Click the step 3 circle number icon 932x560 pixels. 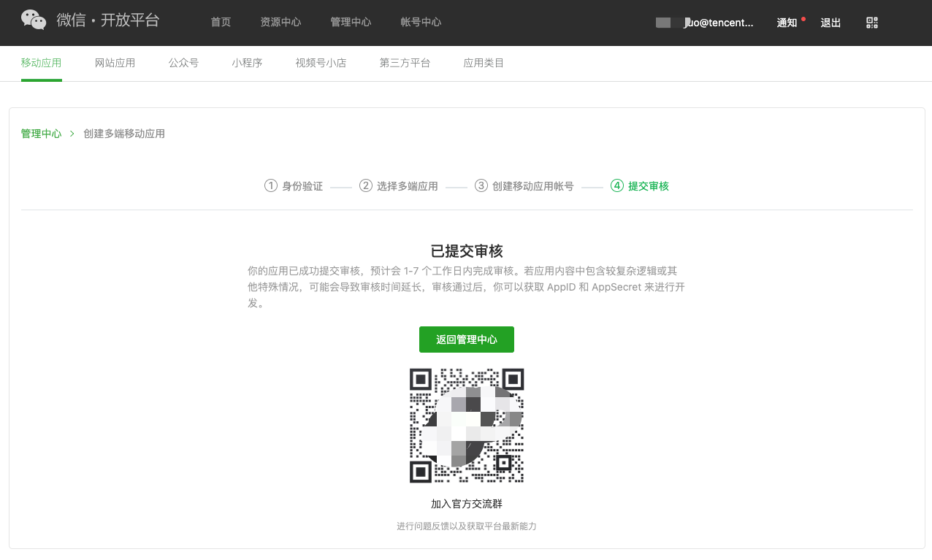coord(481,185)
